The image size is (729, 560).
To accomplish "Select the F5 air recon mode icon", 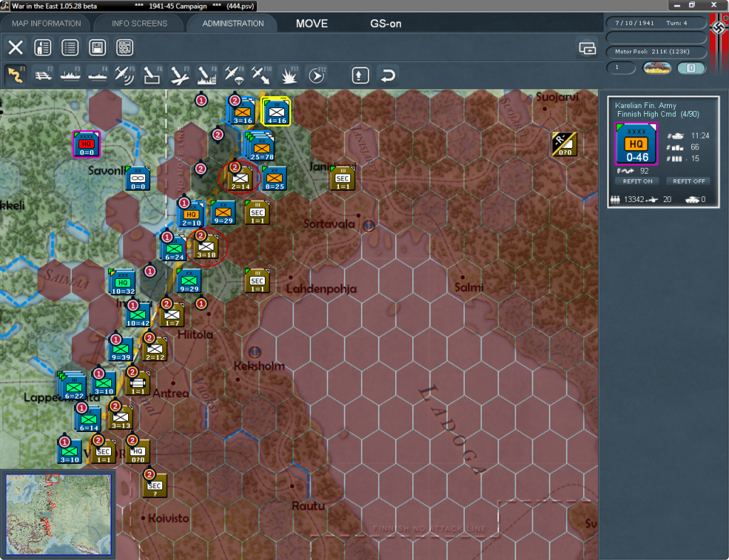I will point(125,75).
